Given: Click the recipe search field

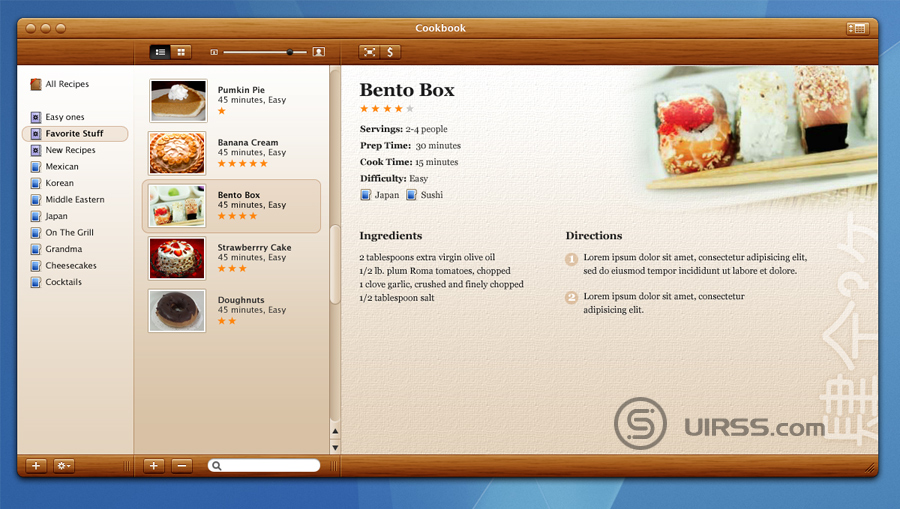Looking at the screenshot, I should tap(264, 466).
